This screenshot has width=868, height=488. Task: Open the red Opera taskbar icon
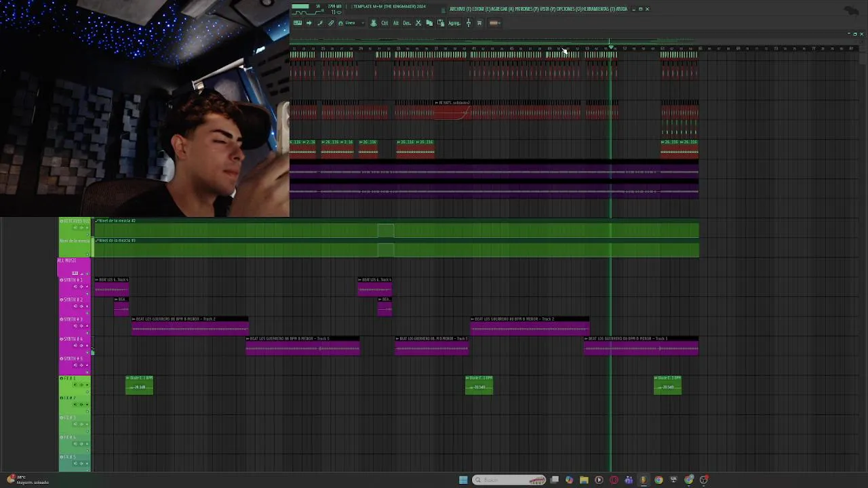(x=614, y=480)
